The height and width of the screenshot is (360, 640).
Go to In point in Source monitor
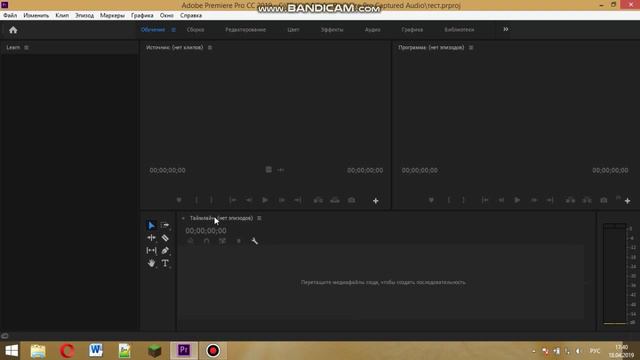(x=233, y=200)
